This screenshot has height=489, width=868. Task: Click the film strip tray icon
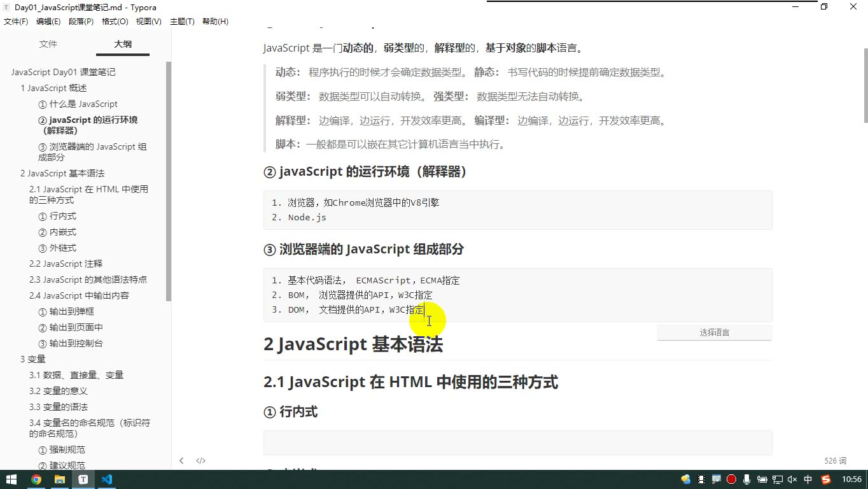pos(701,479)
